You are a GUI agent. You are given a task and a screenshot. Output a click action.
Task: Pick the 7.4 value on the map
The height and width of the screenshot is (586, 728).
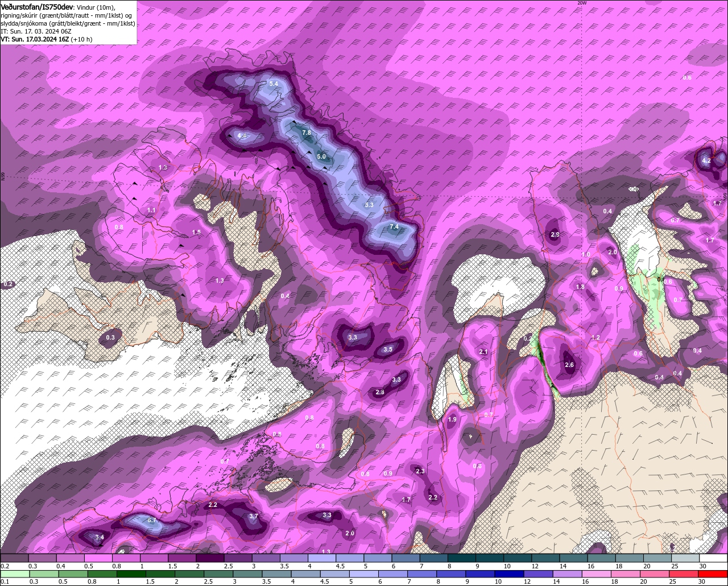click(394, 227)
